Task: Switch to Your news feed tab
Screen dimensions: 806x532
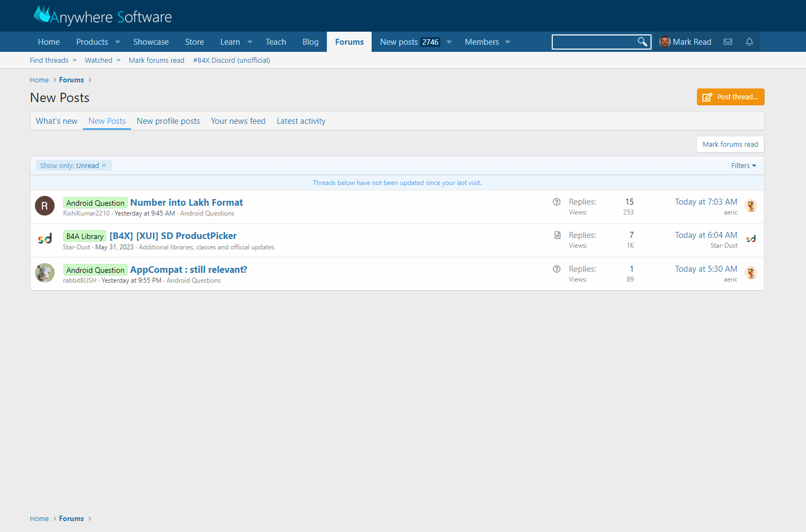Action: [x=238, y=121]
